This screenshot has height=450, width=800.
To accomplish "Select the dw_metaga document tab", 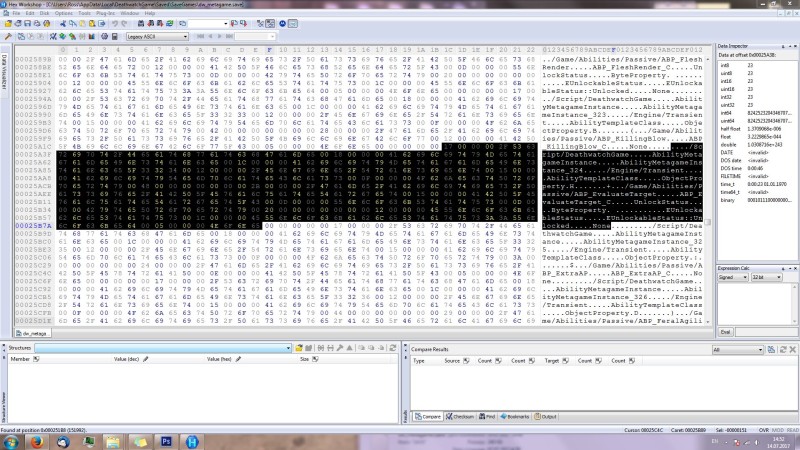I will pyautogui.click(x=32, y=334).
